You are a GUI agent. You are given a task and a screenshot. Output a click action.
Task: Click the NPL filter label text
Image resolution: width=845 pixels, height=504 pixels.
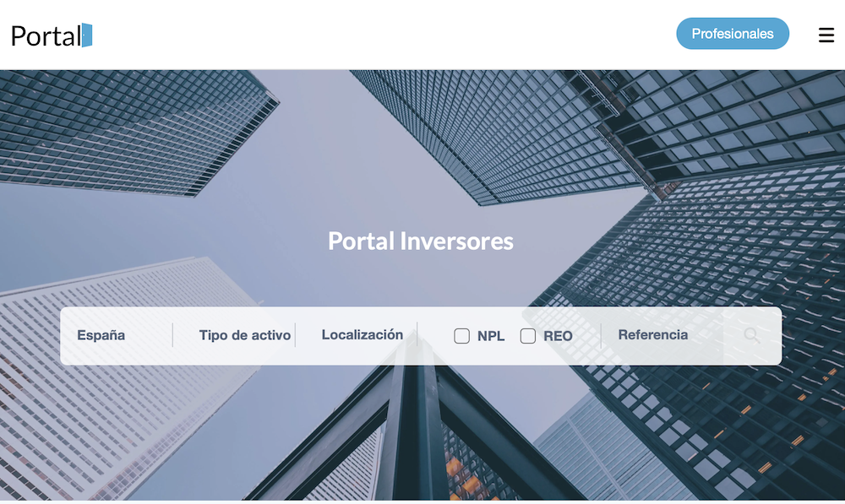(x=491, y=336)
